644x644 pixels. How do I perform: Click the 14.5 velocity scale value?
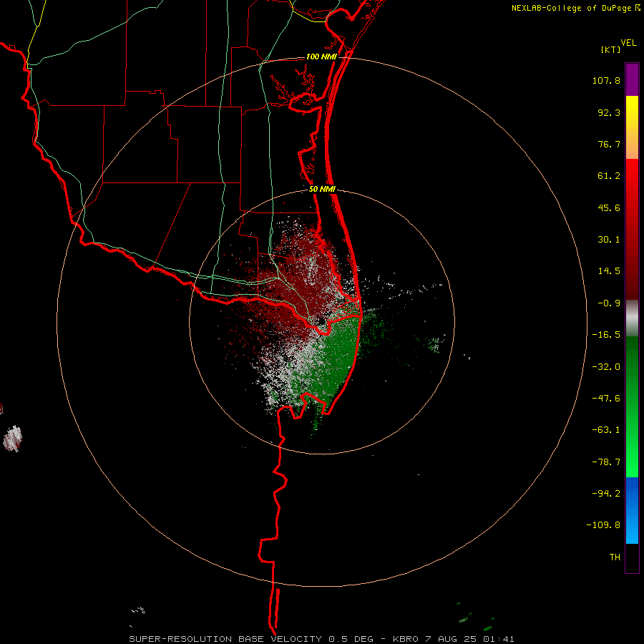tap(609, 271)
